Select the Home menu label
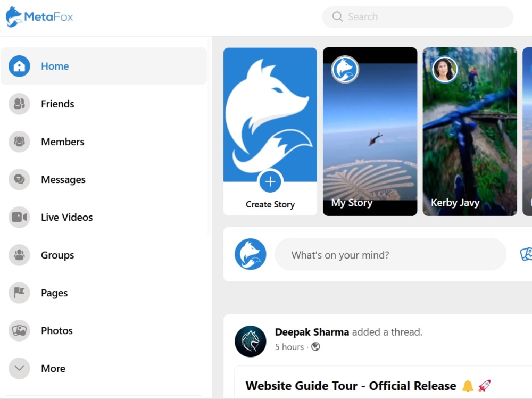Viewport: 532px width, 399px height. pos(55,66)
